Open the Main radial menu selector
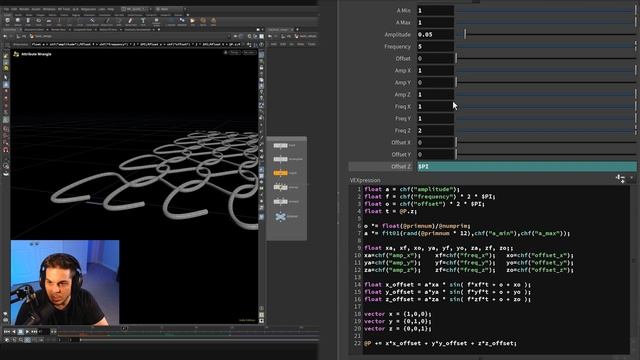This screenshot has width=640, height=360. pos(169,9)
